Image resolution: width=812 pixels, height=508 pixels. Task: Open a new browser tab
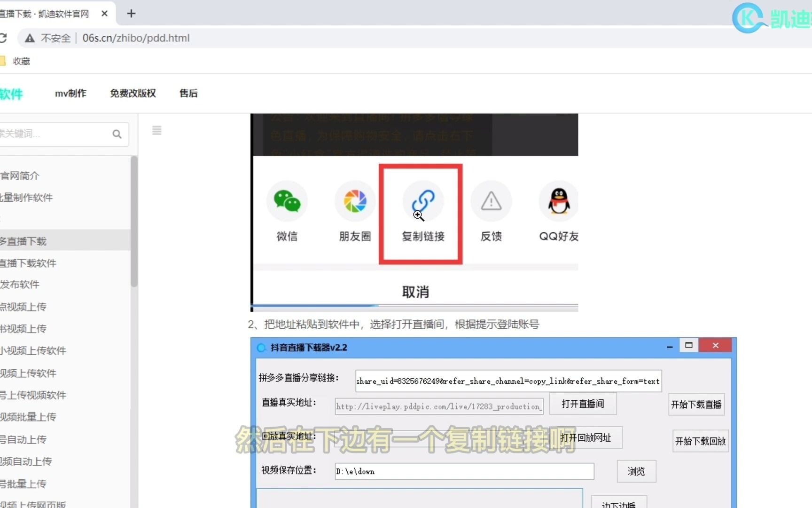[131, 14]
